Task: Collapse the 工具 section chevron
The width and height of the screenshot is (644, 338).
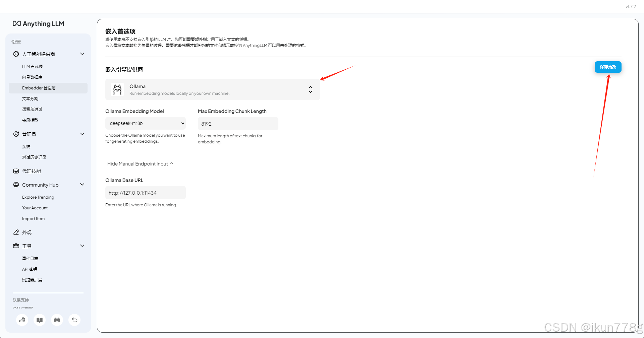Action: tap(82, 246)
